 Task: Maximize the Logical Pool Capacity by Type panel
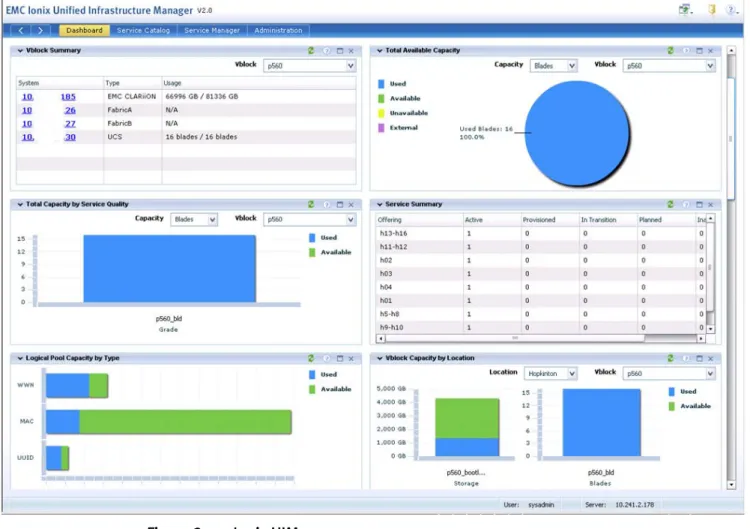click(x=340, y=358)
